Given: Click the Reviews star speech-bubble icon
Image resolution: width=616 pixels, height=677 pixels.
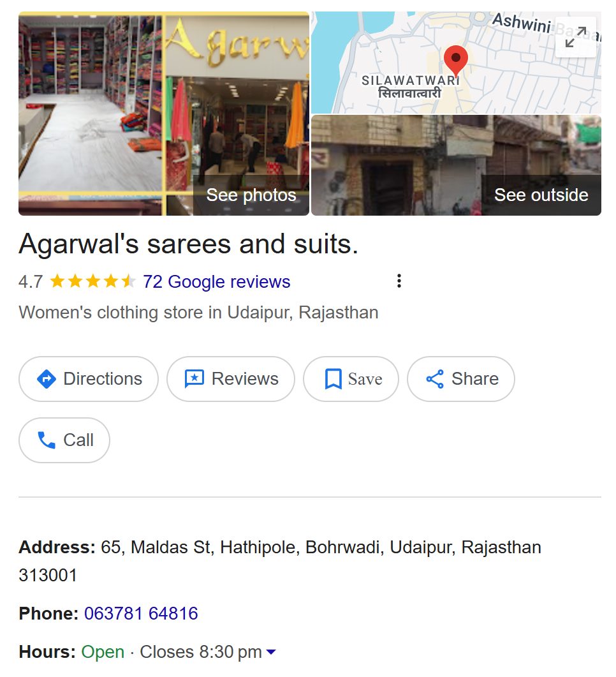Looking at the screenshot, I should [194, 379].
